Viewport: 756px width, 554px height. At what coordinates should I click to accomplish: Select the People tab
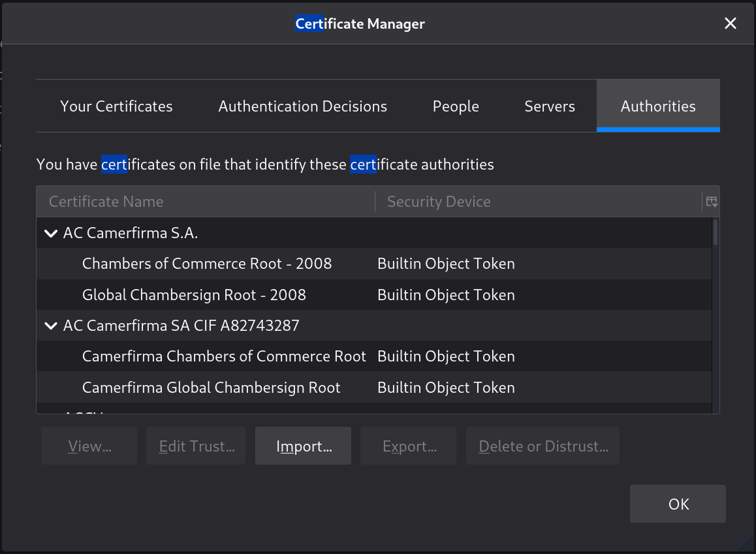point(456,106)
